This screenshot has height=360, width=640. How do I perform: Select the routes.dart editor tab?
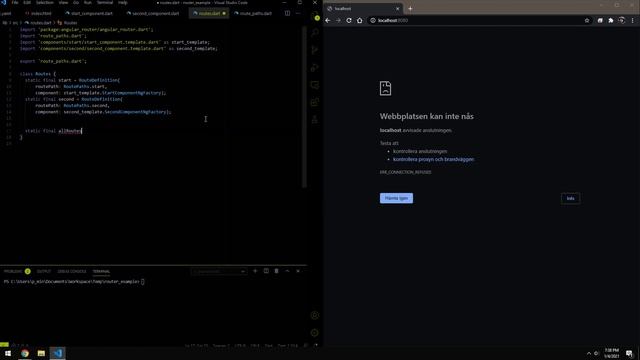(209, 13)
